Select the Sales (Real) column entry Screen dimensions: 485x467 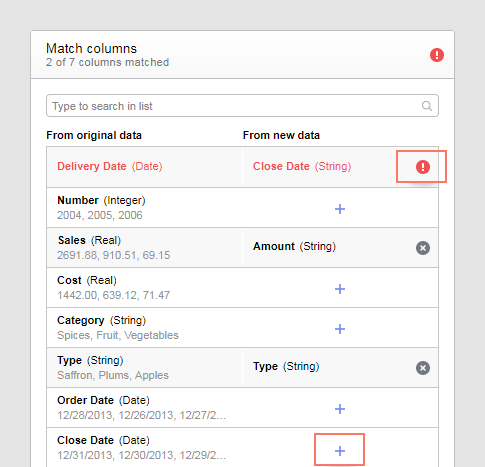click(x=89, y=240)
